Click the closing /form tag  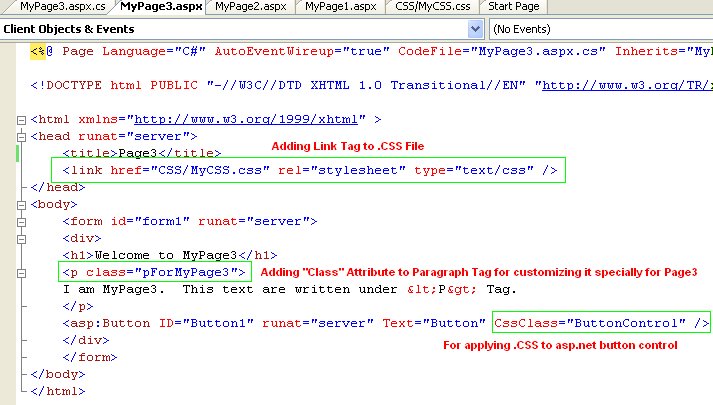point(90,358)
